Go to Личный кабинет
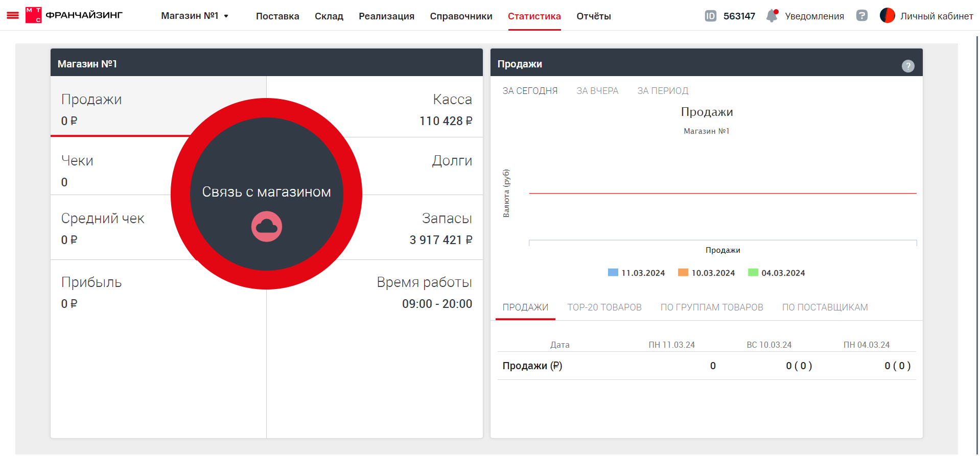 click(937, 16)
